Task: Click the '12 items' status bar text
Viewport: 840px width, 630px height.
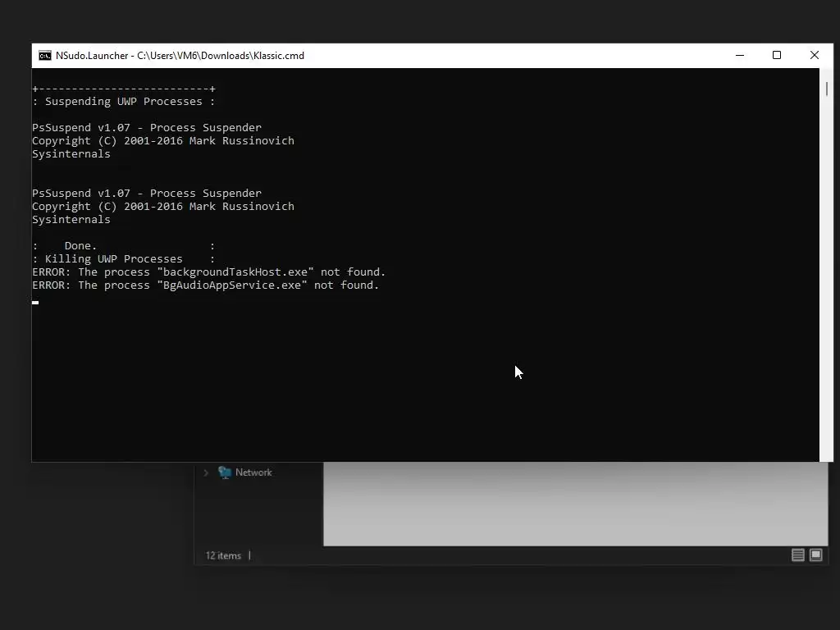Action: pyautogui.click(x=223, y=555)
